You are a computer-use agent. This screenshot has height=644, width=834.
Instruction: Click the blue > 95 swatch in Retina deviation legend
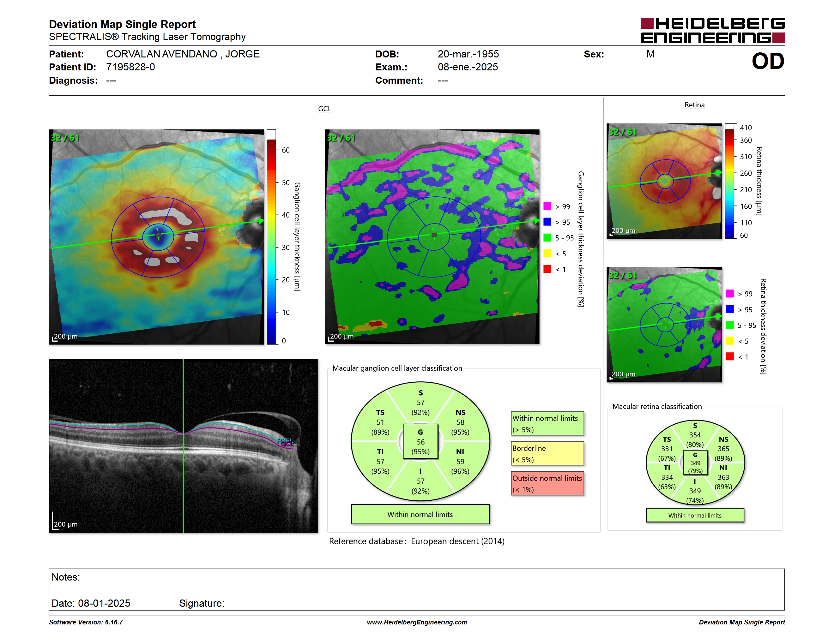pos(730,309)
